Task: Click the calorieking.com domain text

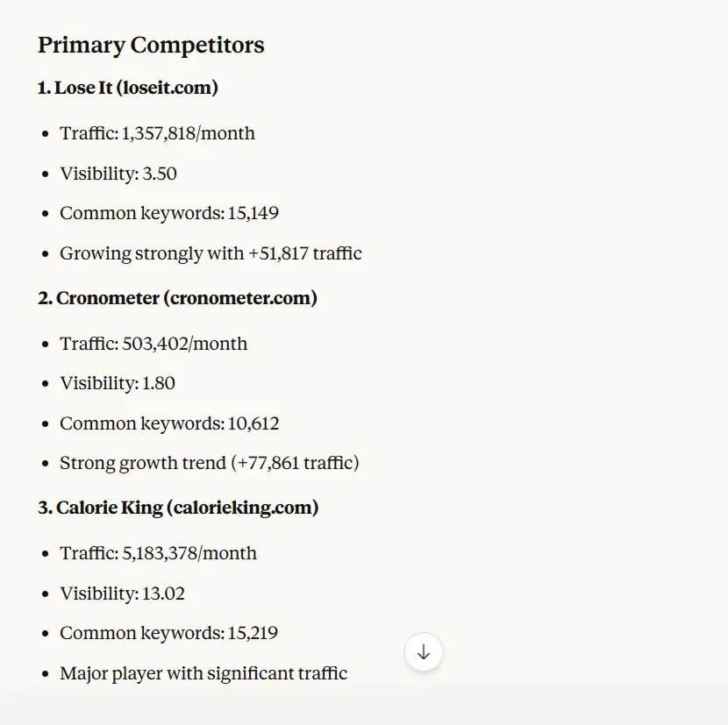Action: click(241, 508)
